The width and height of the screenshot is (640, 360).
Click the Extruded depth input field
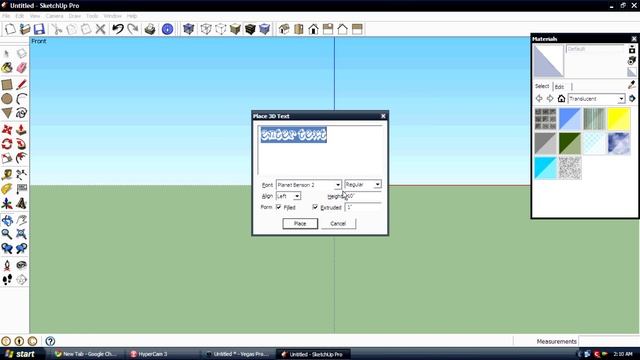363,207
